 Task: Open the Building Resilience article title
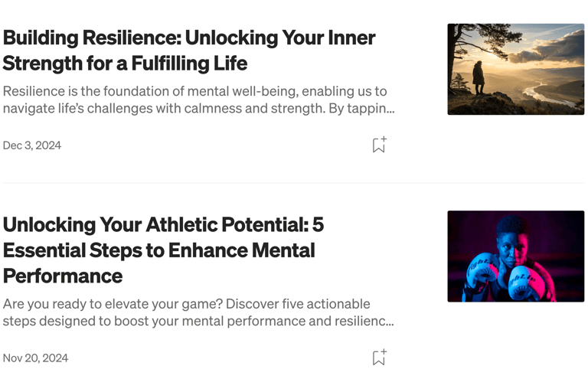point(188,38)
